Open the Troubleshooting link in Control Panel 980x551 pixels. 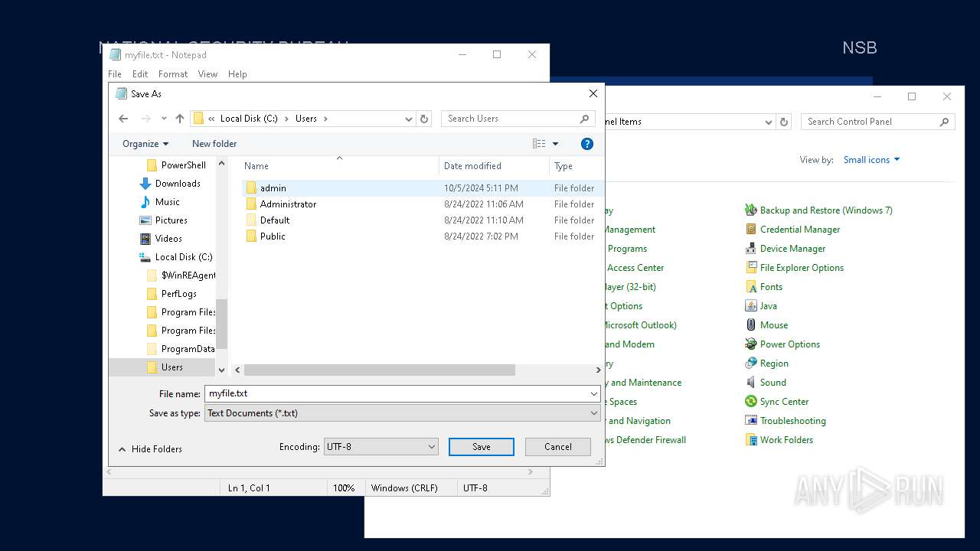793,420
